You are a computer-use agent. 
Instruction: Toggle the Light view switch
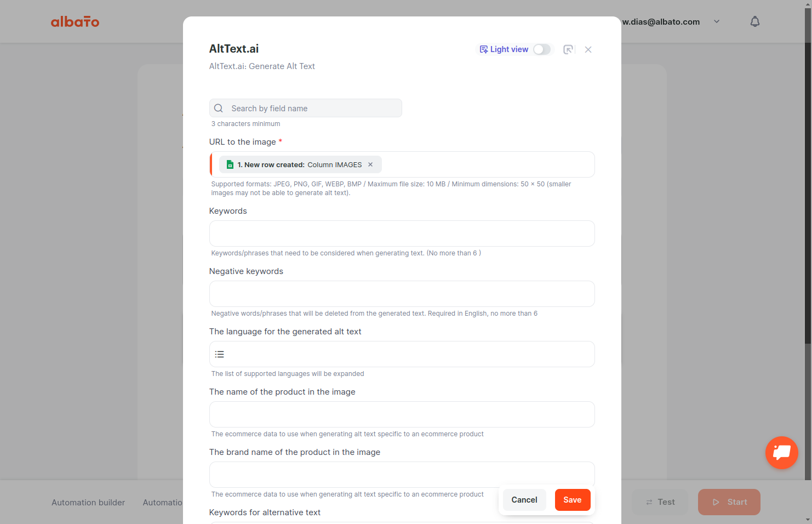click(x=542, y=49)
